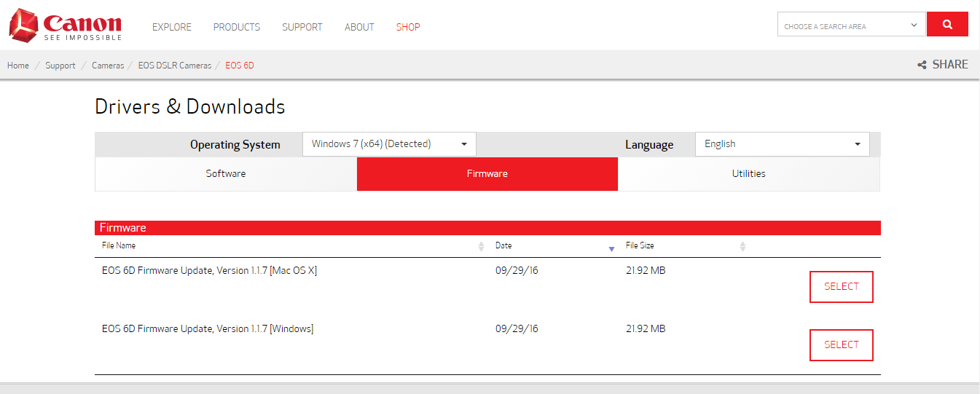Click the File Size column header

pyautogui.click(x=640, y=246)
